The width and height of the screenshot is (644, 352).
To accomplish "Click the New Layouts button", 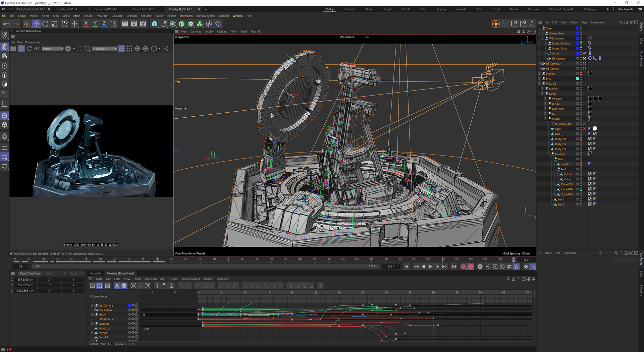I will [x=625, y=9].
